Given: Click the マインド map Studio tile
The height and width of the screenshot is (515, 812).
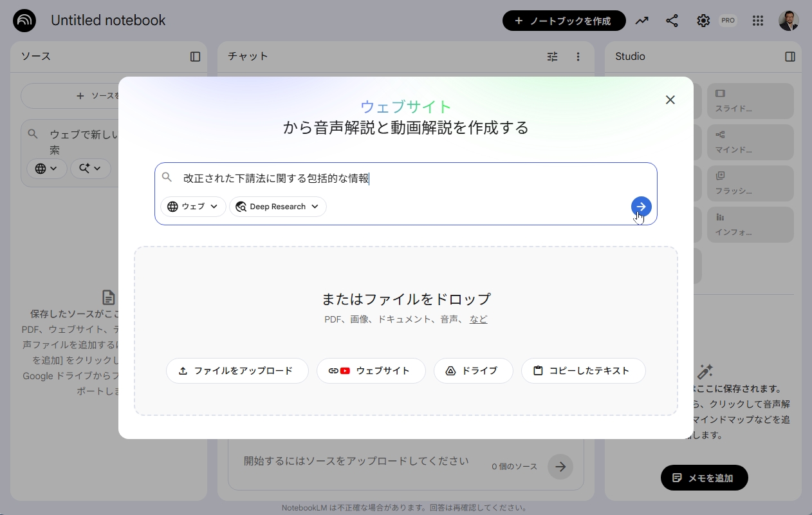Looking at the screenshot, I should (751, 142).
